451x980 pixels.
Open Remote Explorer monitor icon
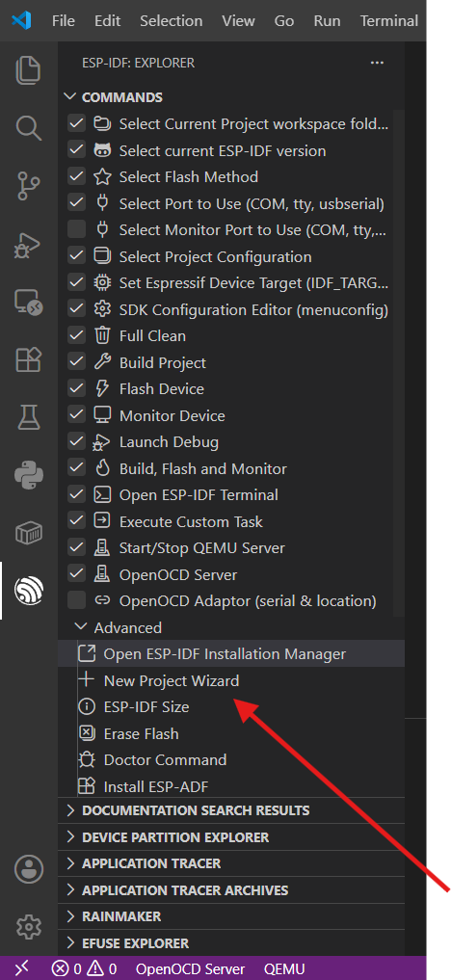click(29, 304)
